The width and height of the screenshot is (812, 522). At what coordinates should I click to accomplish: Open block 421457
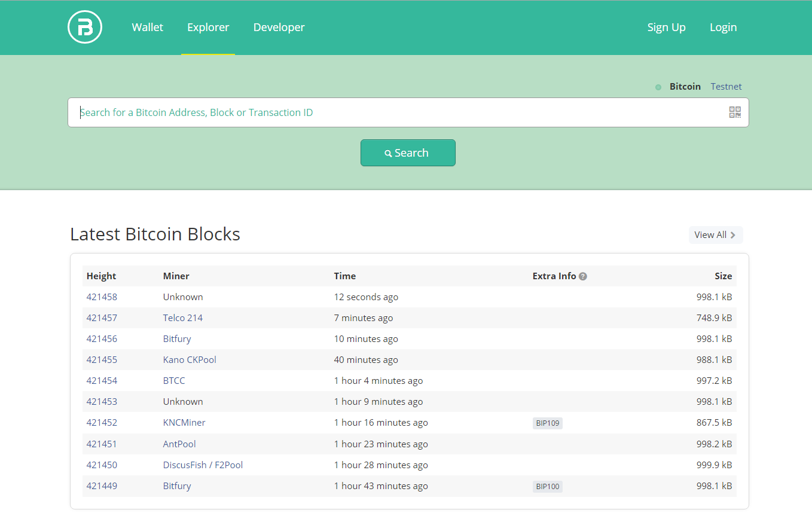(102, 318)
